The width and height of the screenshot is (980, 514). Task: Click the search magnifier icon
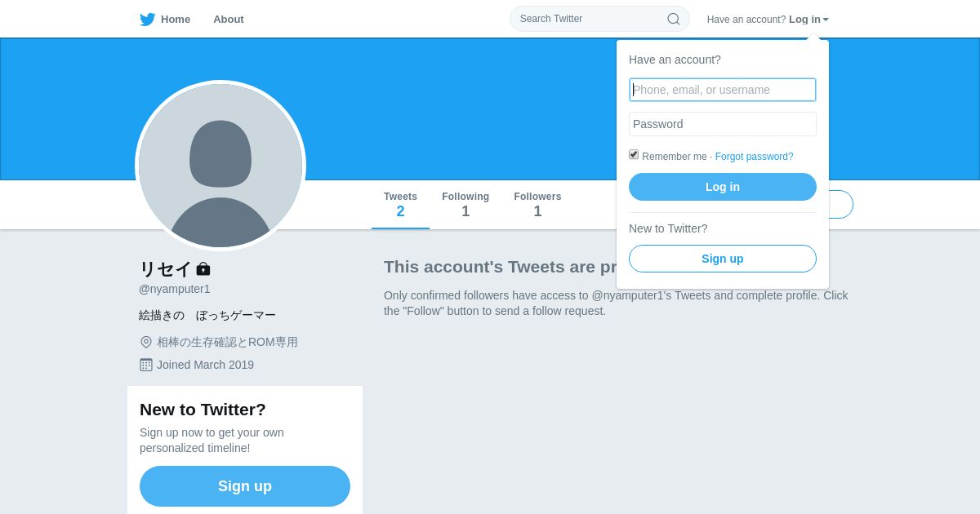(x=674, y=19)
